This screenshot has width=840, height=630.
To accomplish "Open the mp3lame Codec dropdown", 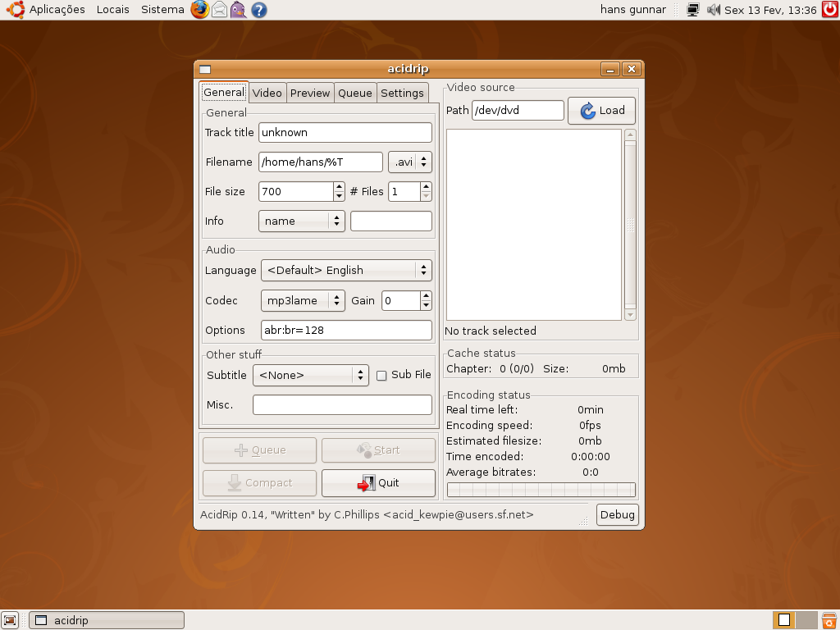I will tap(303, 300).
